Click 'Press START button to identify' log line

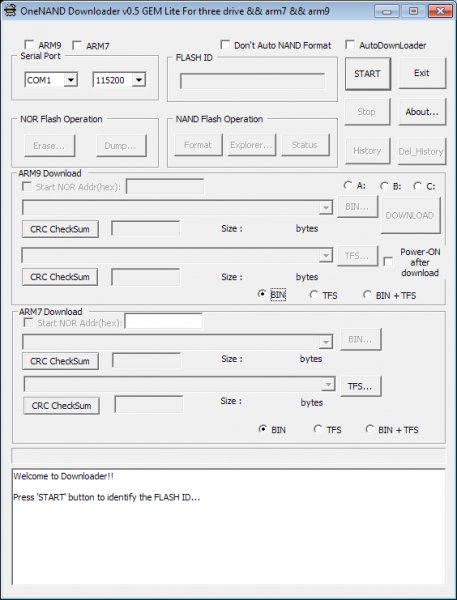(107, 497)
